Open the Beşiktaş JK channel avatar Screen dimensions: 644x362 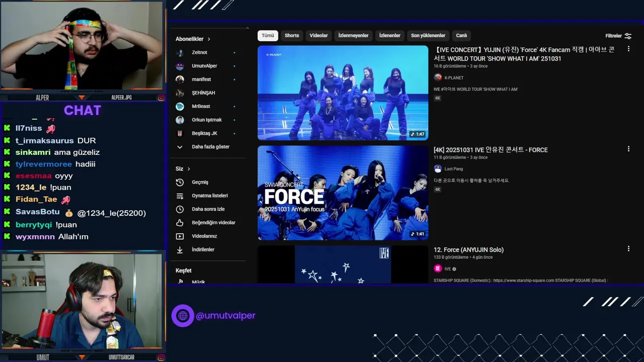pyautogui.click(x=180, y=133)
